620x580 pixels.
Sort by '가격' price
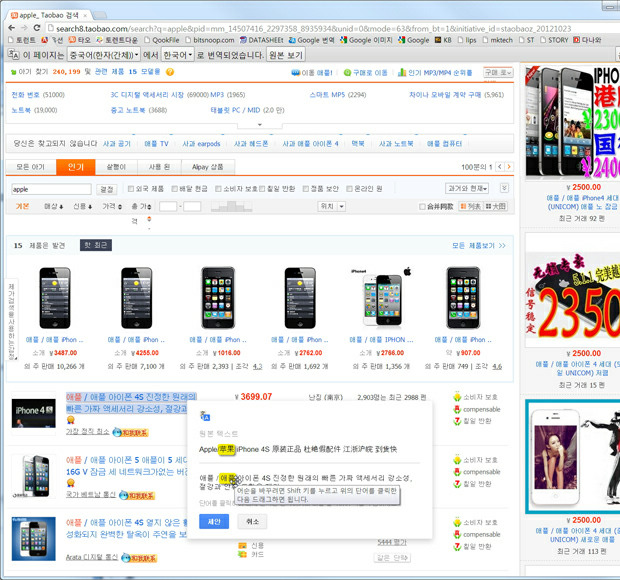[x=112, y=206]
